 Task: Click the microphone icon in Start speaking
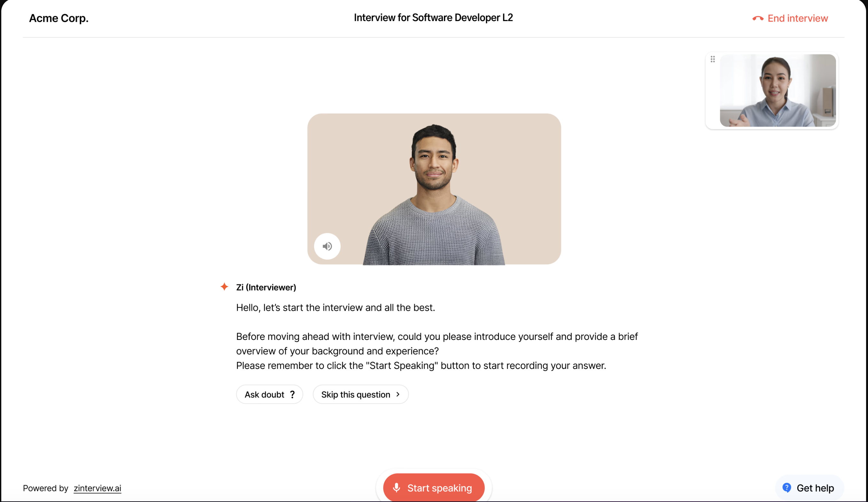[397, 488]
